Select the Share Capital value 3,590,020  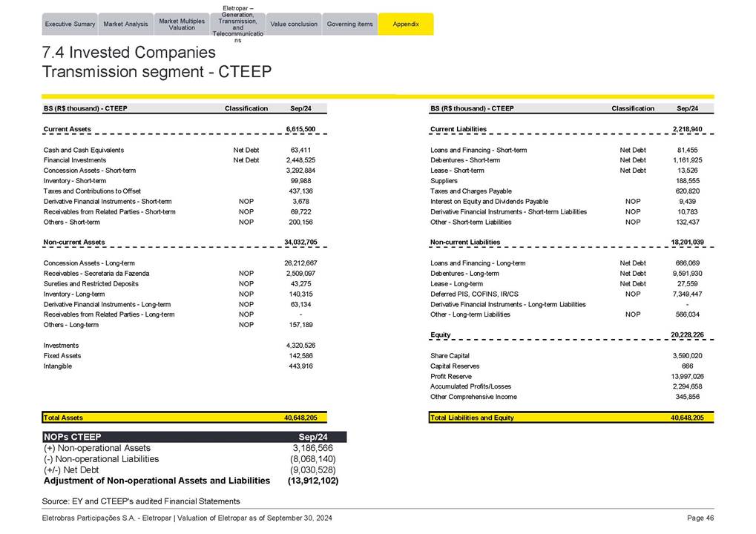click(x=687, y=356)
